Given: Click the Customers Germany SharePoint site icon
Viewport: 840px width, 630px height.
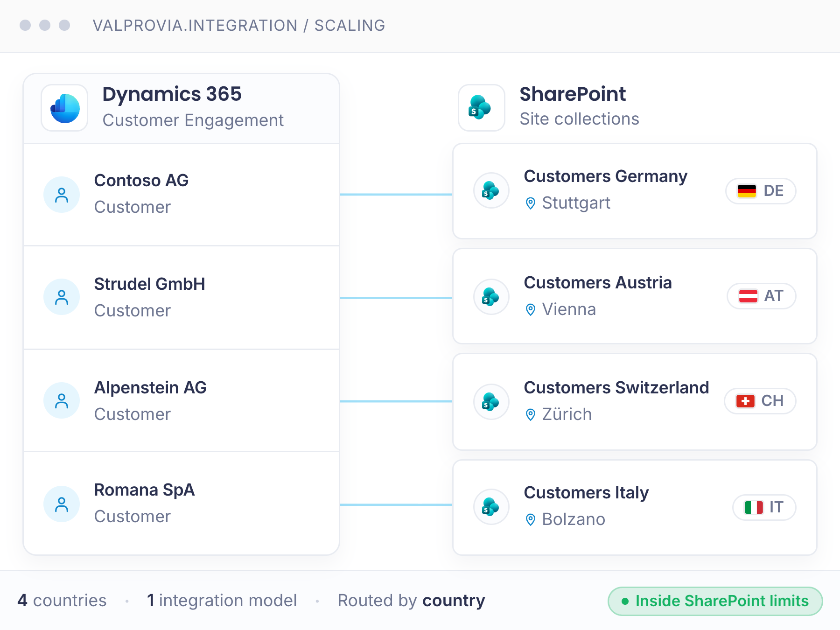Looking at the screenshot, I should (x=491, y=190).
